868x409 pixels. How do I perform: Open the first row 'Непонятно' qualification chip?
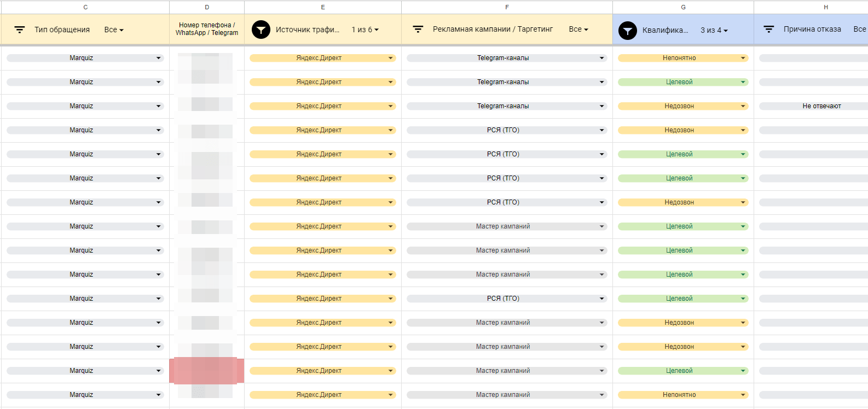[682, 58]
